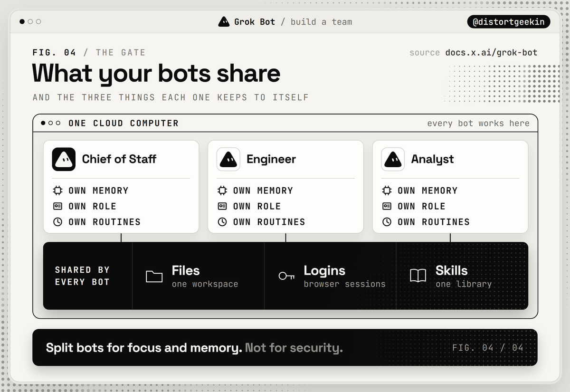The image size is (570, 392).
Task: Click the "FIG. 04" label above the heading
Action: click(54, 52)
